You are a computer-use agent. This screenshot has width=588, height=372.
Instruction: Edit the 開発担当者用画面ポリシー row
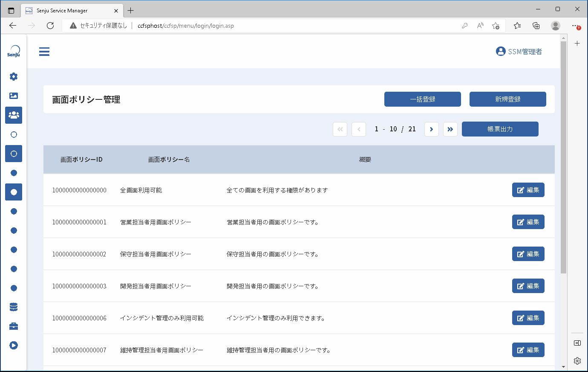(x=528, y=286)
